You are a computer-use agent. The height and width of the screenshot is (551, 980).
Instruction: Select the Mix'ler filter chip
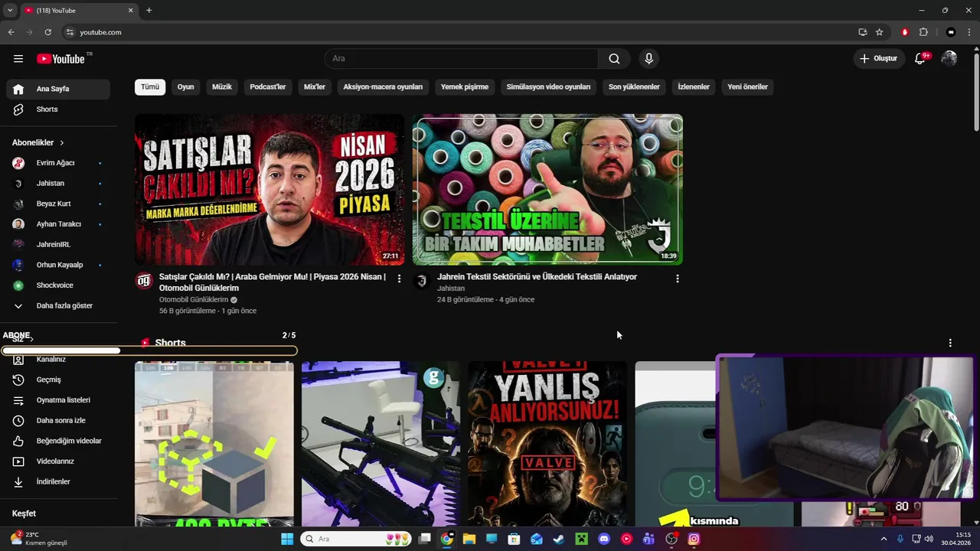pyautogui.click(x=315, y=87)
